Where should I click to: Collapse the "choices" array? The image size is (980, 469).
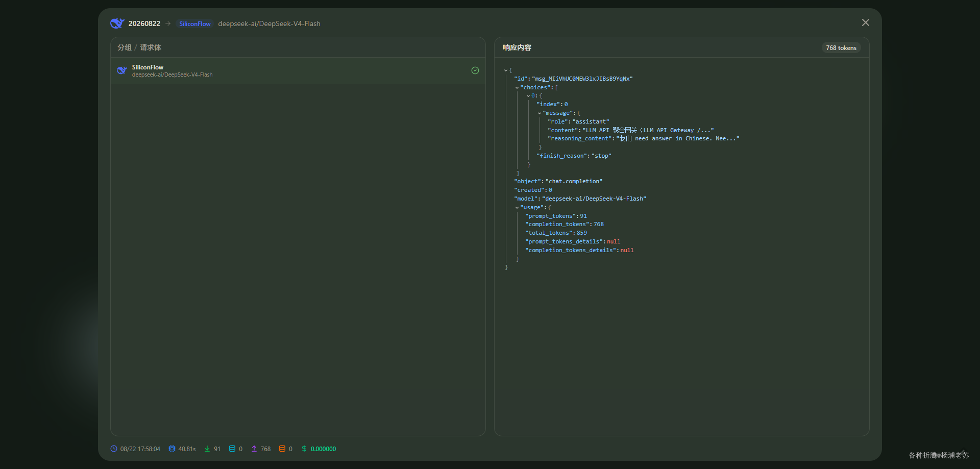click(x=517, y=88)
